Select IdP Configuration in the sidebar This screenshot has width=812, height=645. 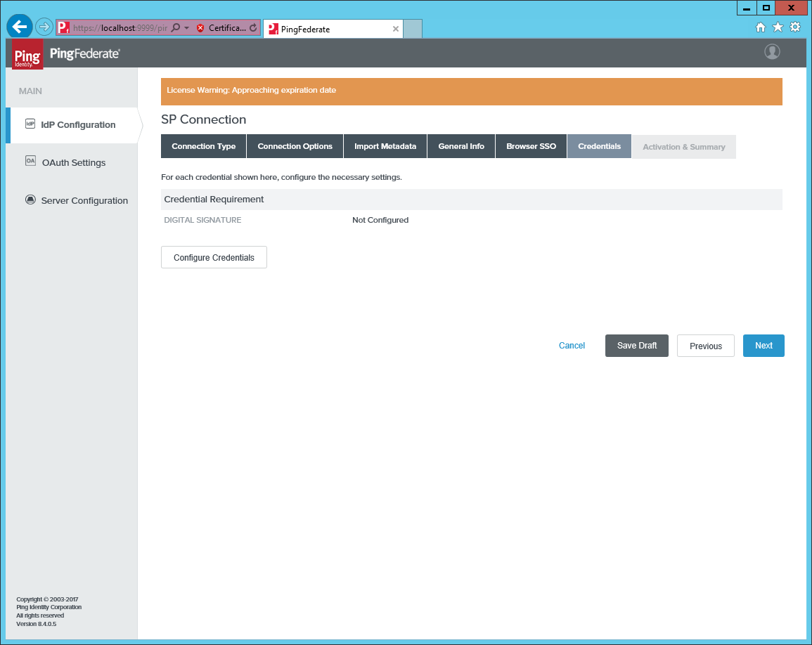point(74,125)
